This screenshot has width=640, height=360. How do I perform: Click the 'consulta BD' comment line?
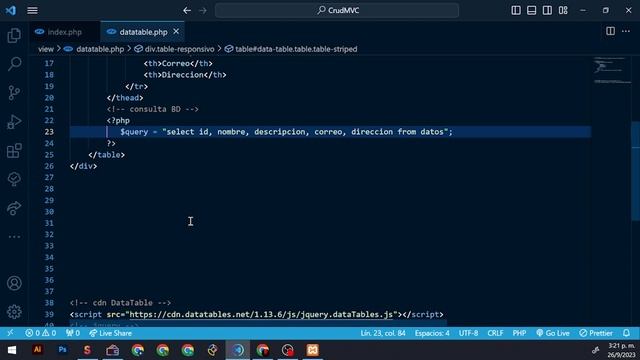click(x=153, y=109)
